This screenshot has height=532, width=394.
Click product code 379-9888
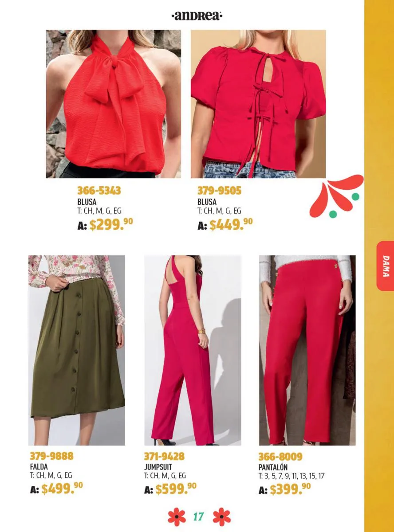(x=51, y=456)
